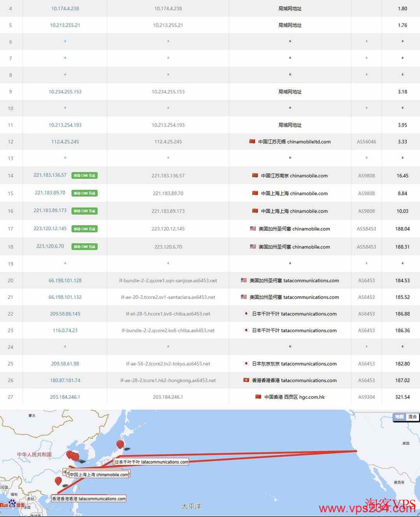This screenshot has height=517, width=420.
Task: Open IP link 209.58.61.98
Action: click(65, 364)
